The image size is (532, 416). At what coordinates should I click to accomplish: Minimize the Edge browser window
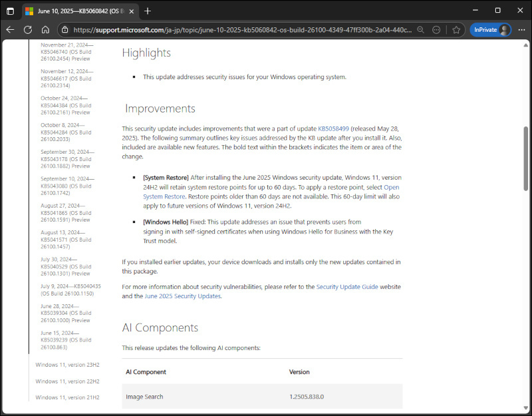tap(475, 11)
